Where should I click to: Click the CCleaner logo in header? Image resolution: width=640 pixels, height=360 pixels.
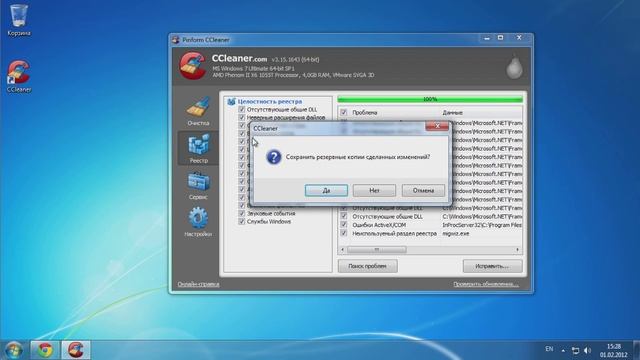(x=192, y=65)
